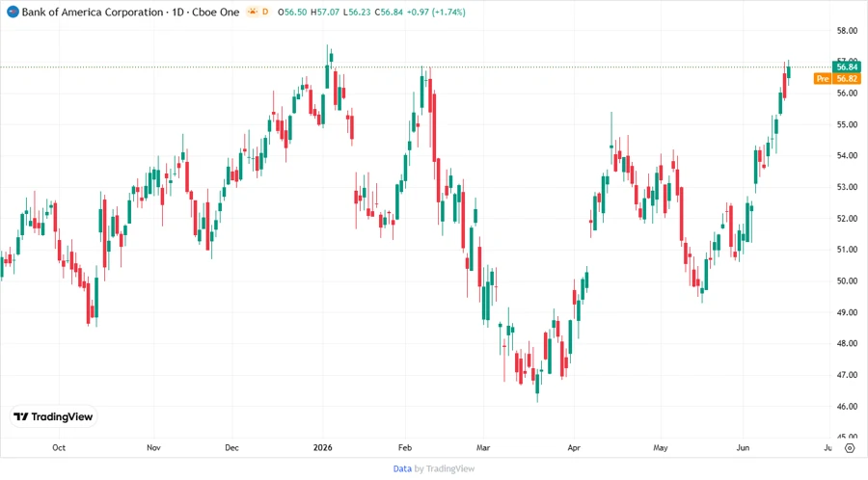
Task: Click the 'by TradingView' attribution text
Action: [445, 469]
